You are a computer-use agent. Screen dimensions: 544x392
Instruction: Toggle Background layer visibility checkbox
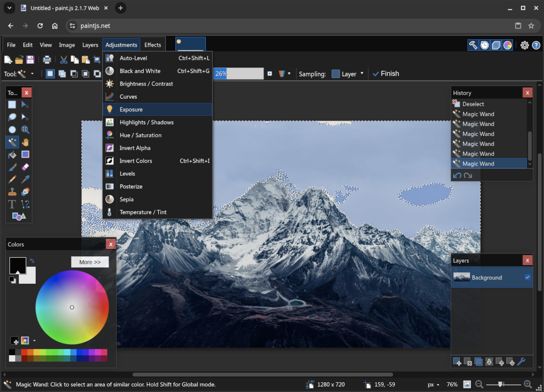[x=527, y=277]
